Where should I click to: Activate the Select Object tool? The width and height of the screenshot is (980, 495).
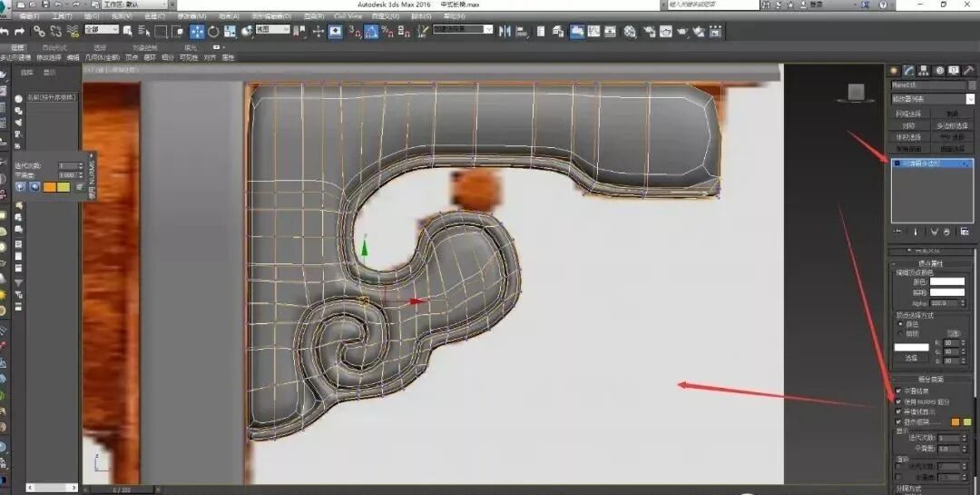click(128, 31)
